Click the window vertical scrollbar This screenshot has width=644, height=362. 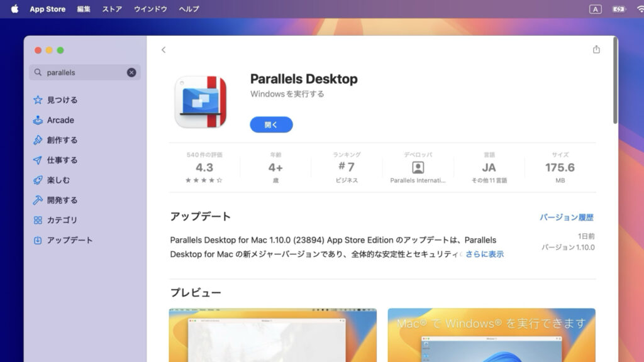(x=615, y=80)
